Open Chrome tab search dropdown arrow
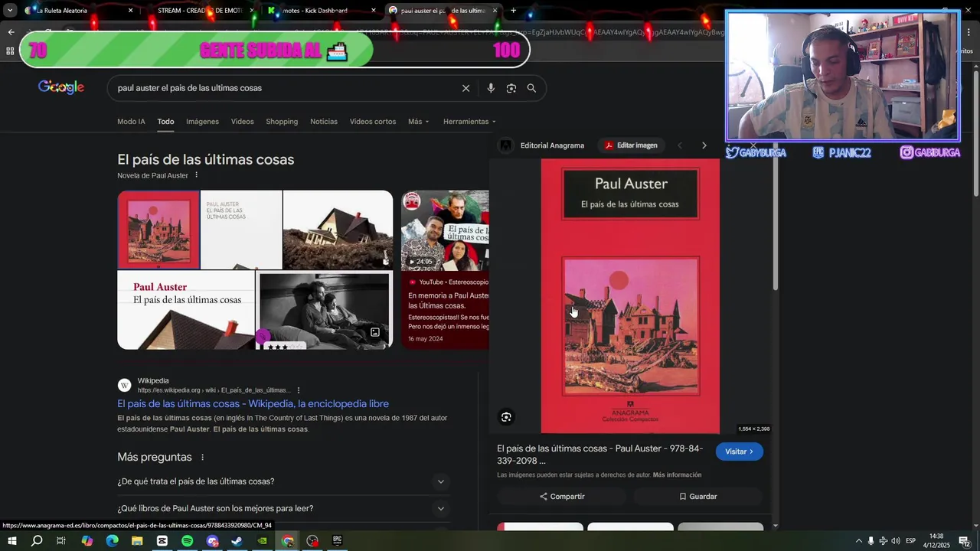980x551 pixels. 10,11
